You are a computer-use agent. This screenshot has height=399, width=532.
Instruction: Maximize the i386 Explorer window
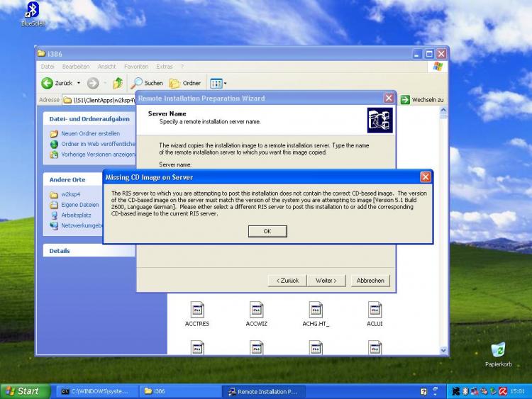[x=429, y=54]
